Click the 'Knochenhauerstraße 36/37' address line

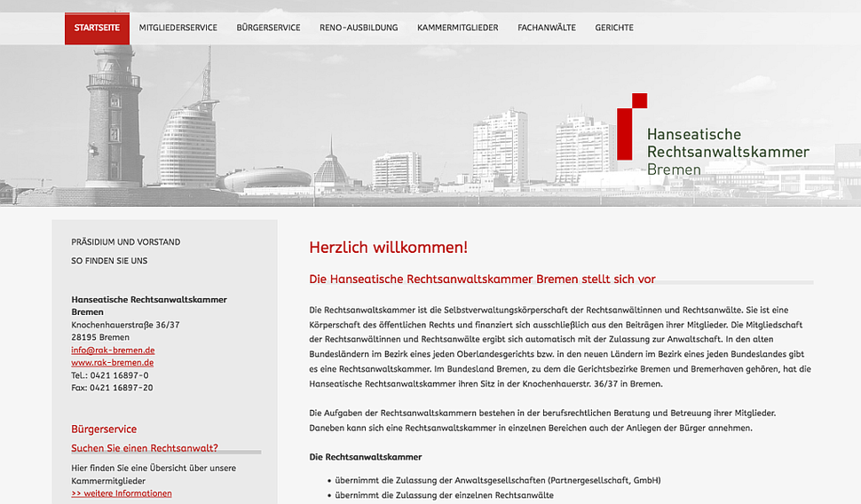click(x=125, y=325)
